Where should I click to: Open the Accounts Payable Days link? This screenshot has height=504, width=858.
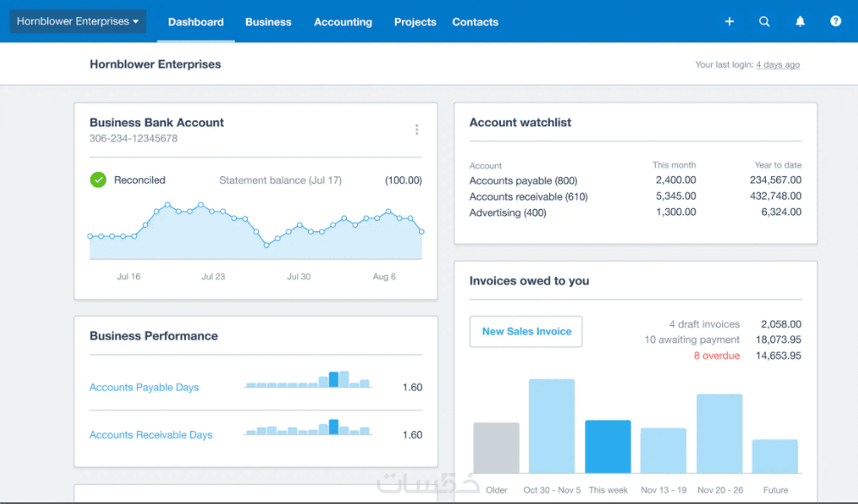[144, 387]
